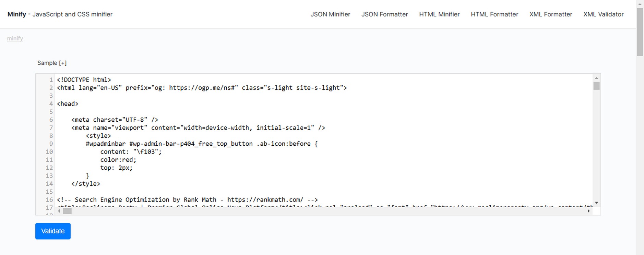Click the editor's horizontal scrollbar thumb
Screen dimensions: 644x255
point(68,211)
